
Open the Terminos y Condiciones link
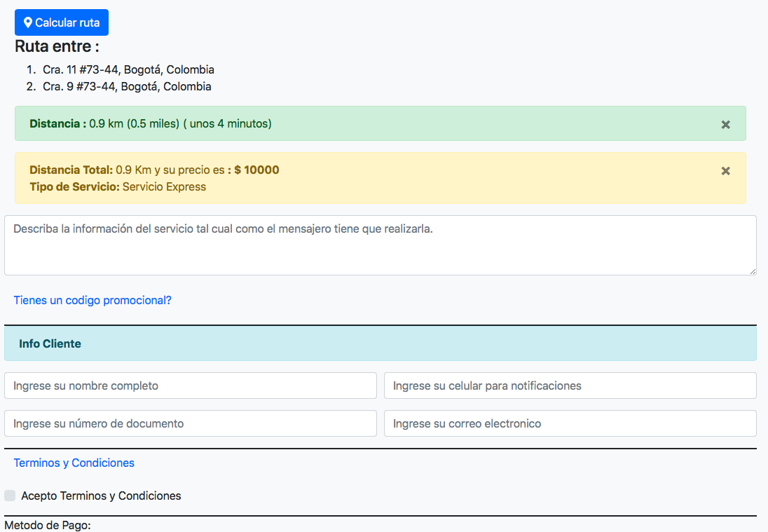[x=74, y=463]
